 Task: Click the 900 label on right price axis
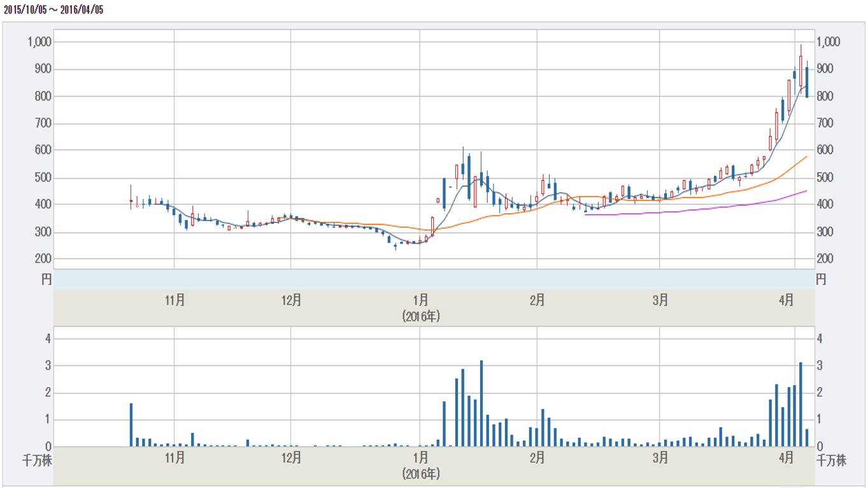pyautogui.click(x=826, y=69)
